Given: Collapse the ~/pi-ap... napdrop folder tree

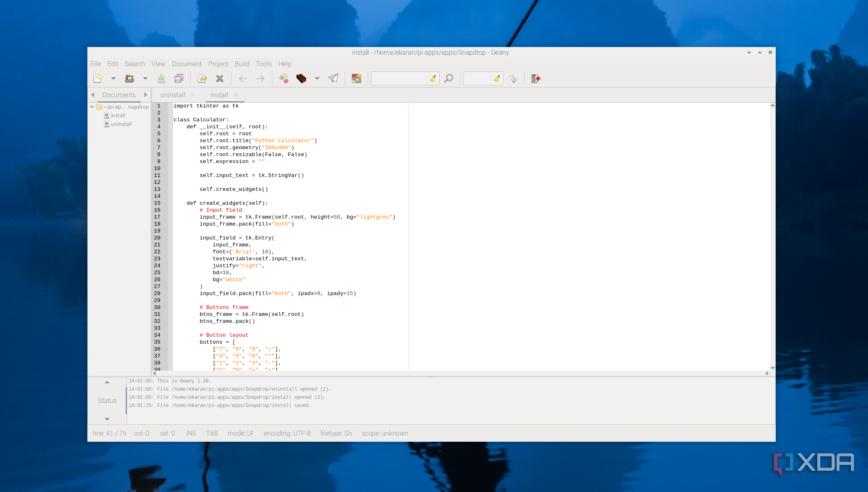Looking at the screenshot, I should [92, 107].
